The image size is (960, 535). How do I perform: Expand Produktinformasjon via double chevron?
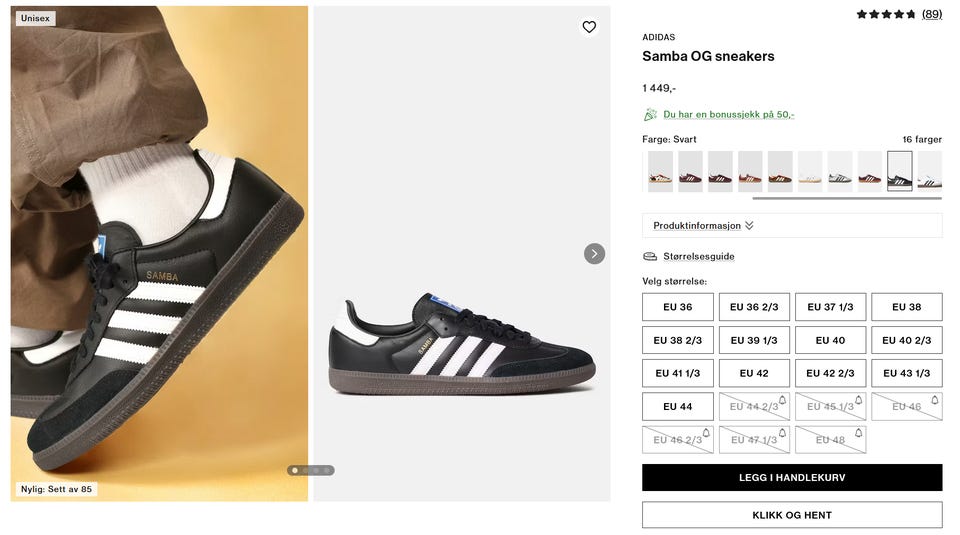749,225
